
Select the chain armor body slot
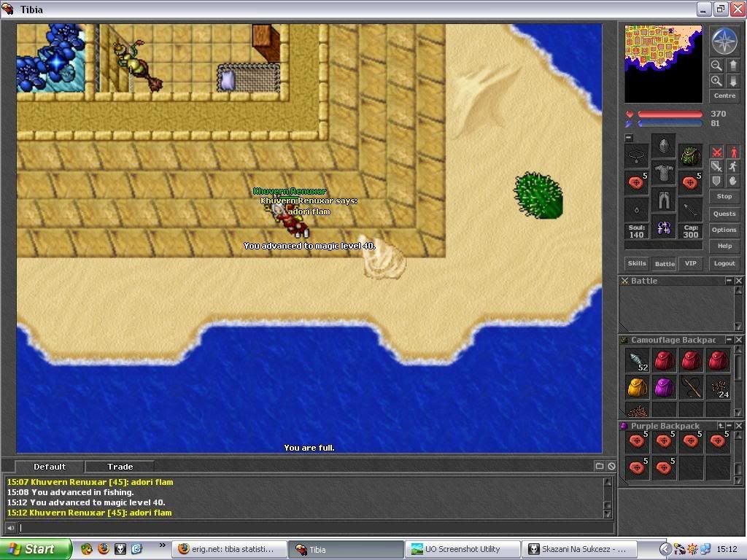tap(663, 172)
